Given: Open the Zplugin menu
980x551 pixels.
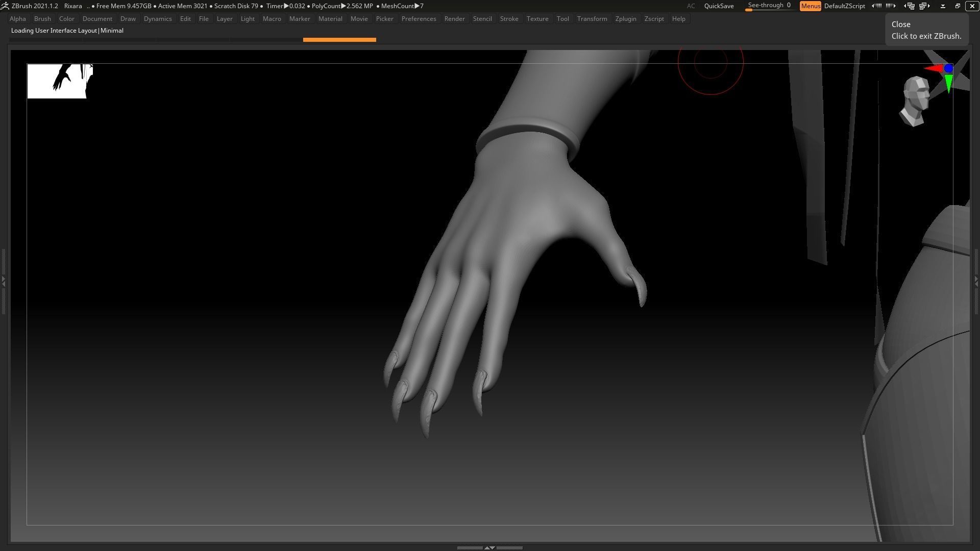Looking at the screenshot, I should [625, 19].
